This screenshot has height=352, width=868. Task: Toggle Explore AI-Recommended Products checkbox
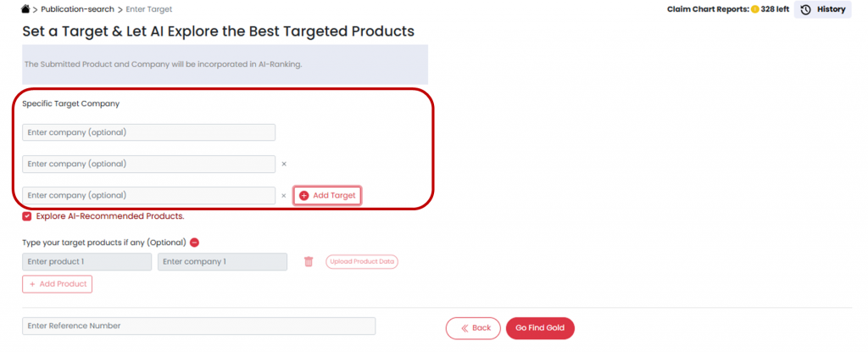point(26,216)
